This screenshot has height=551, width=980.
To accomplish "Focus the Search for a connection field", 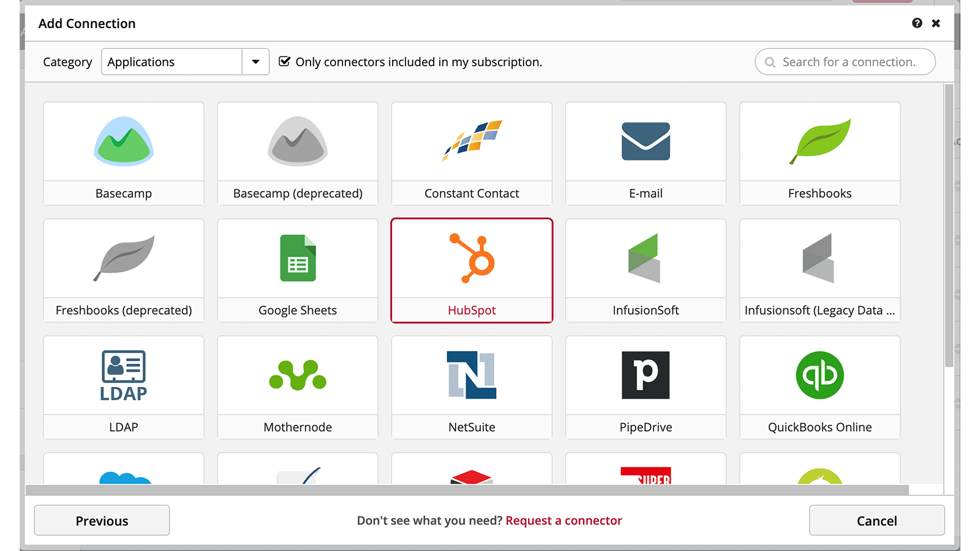I will coord(848,62).
